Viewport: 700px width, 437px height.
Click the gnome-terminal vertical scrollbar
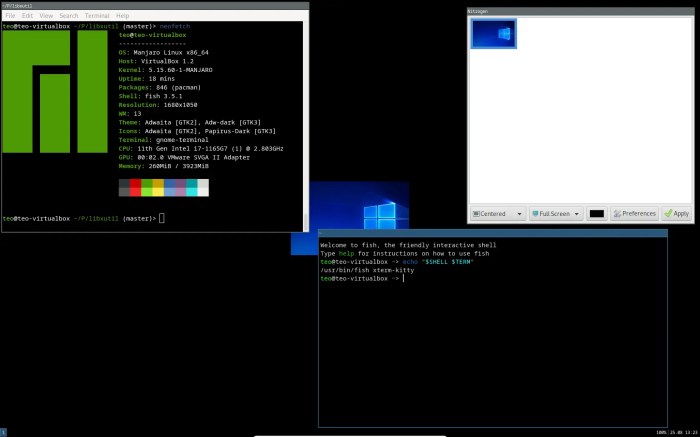[x=306, y=120]
